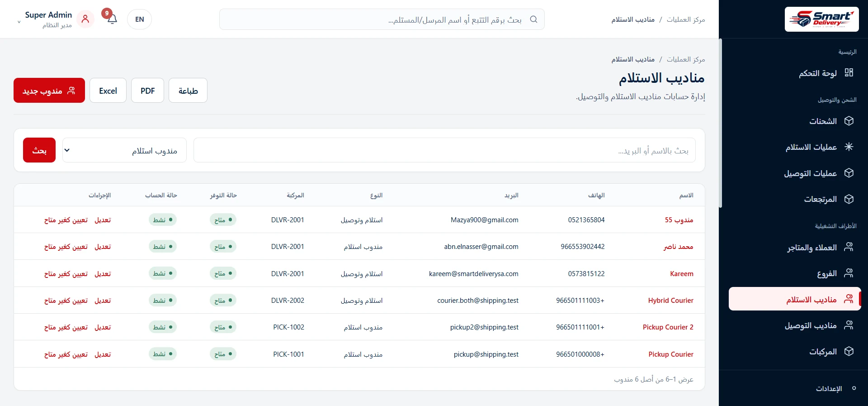Click the الشحنات box icon in sidebar
The width and height of the screenshot is (868, 406).
(849, 121)
